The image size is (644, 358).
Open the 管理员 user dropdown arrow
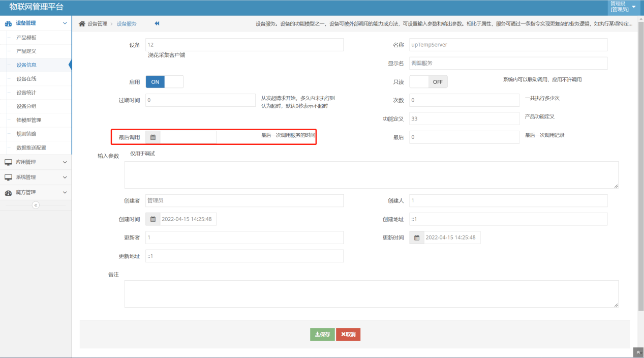point(633,7)
